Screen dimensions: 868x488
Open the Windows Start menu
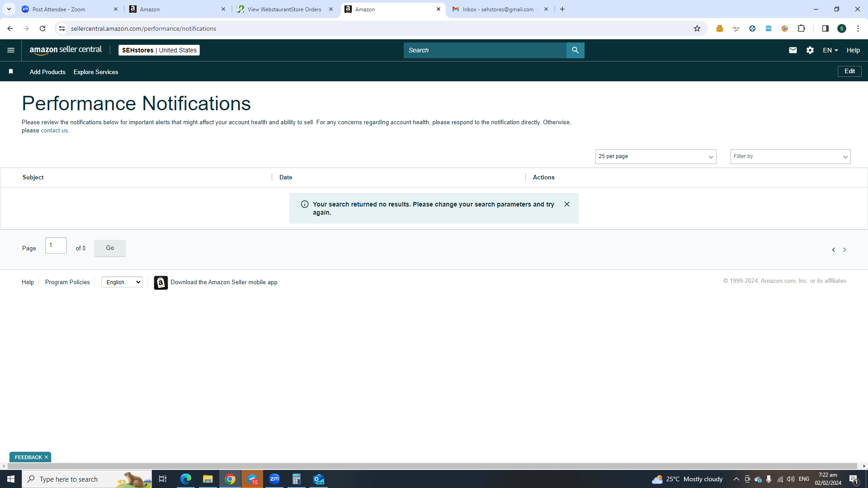pos(11,479)
